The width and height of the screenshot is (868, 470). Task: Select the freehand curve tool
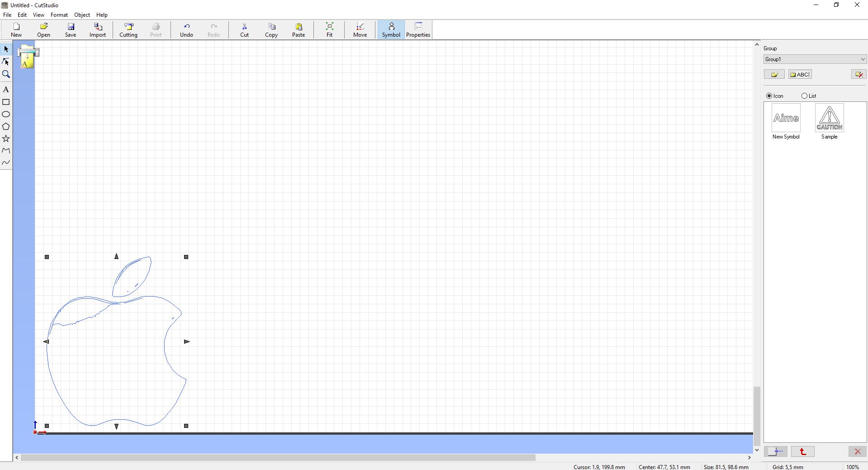pos(6,162)
